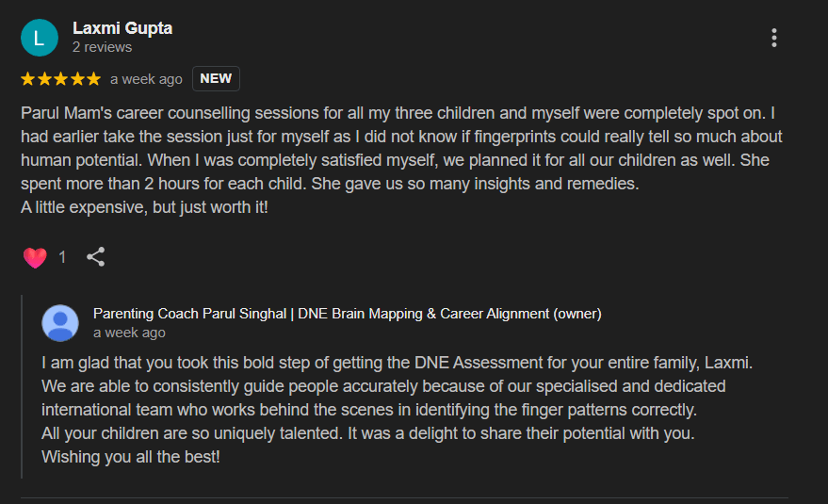This screenshot has width=828, height=504.
Task: Click the like count number beside heart
Action: tap(62, 257)
